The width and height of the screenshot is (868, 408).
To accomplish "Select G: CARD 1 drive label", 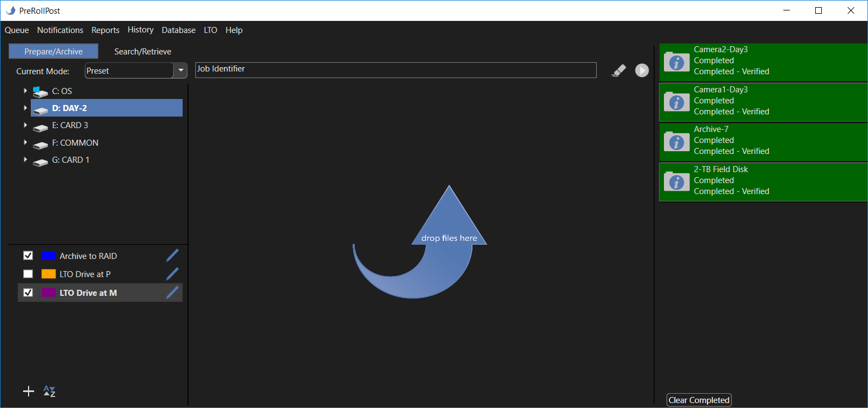I will click(70, 160).
